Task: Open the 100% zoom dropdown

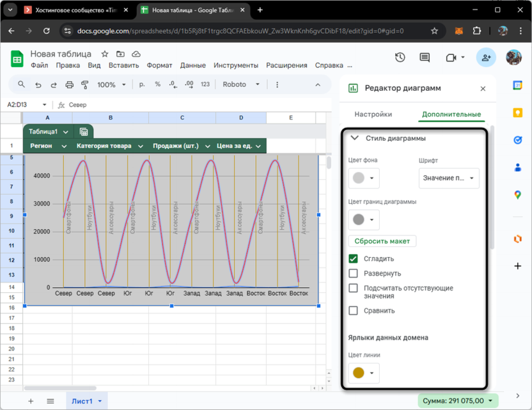Action: coord(112,84)
